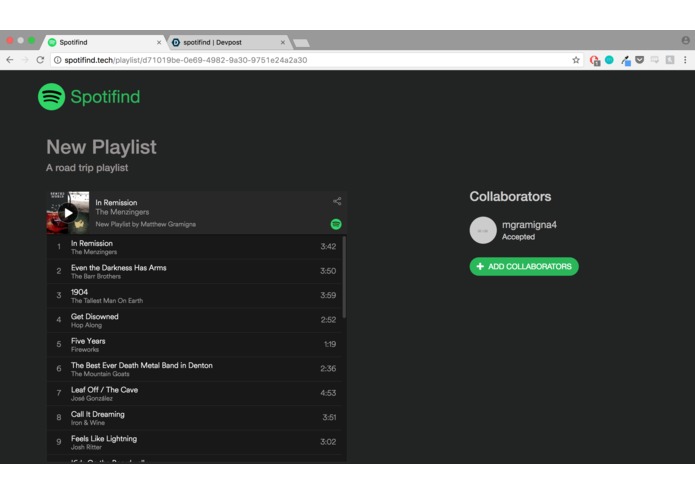Image resolution: width=695 pixels, height=494 pixels.
Task: Click the Spotifind logo icon
Action: [x=51, y=97]
